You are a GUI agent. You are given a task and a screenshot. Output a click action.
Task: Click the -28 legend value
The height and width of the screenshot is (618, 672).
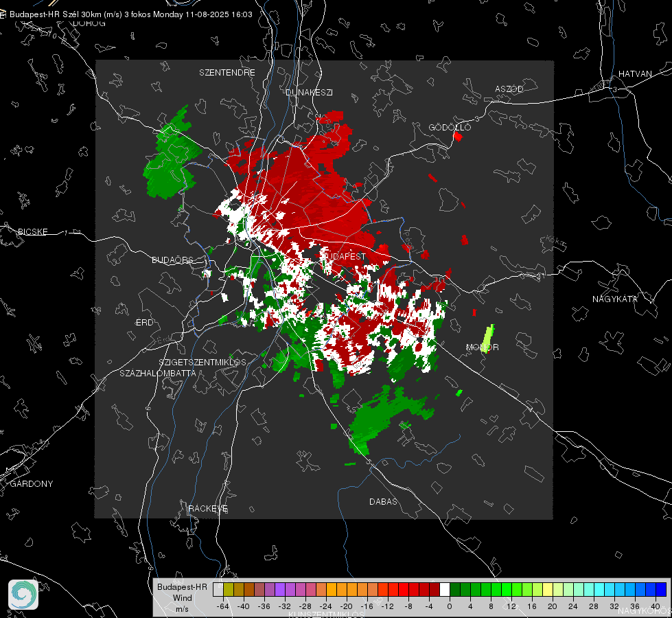pos(305,606)
